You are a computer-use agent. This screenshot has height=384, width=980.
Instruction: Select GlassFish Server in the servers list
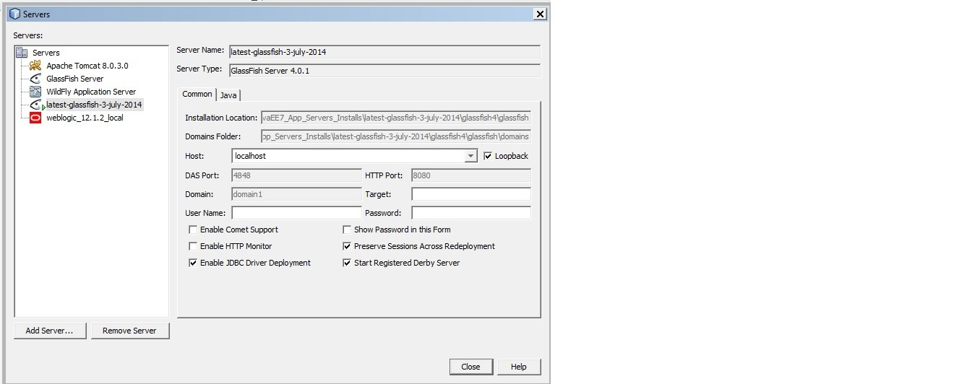[75, 79]
